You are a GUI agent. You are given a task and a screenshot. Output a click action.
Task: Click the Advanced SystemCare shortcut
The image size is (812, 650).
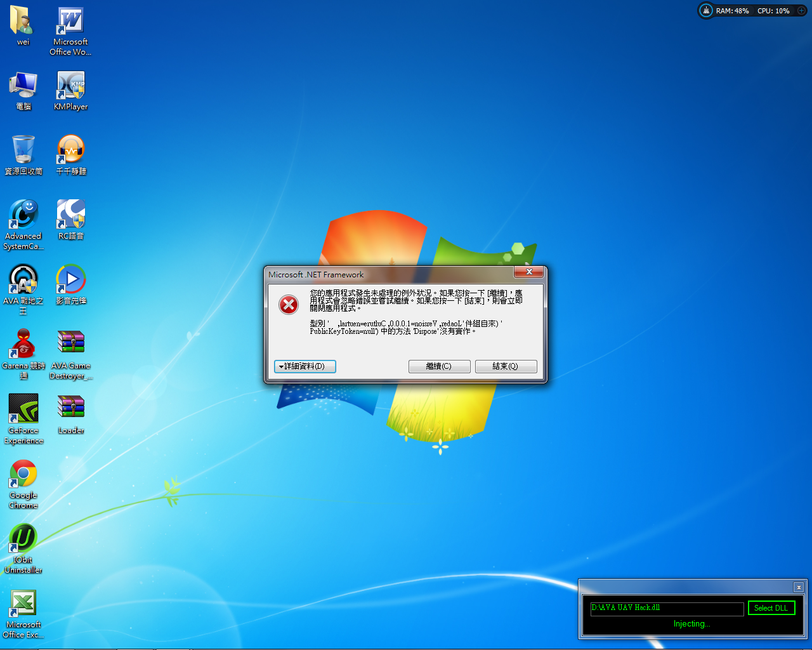point(23,225)
